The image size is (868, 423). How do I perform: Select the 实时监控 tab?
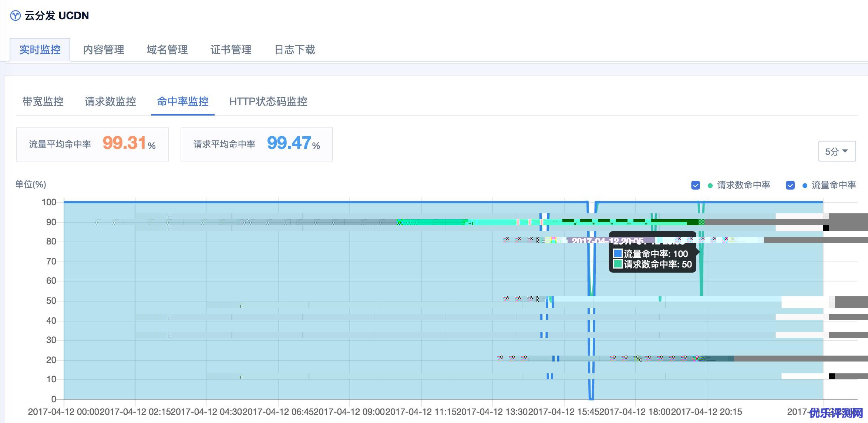click(x=40, y=50)
